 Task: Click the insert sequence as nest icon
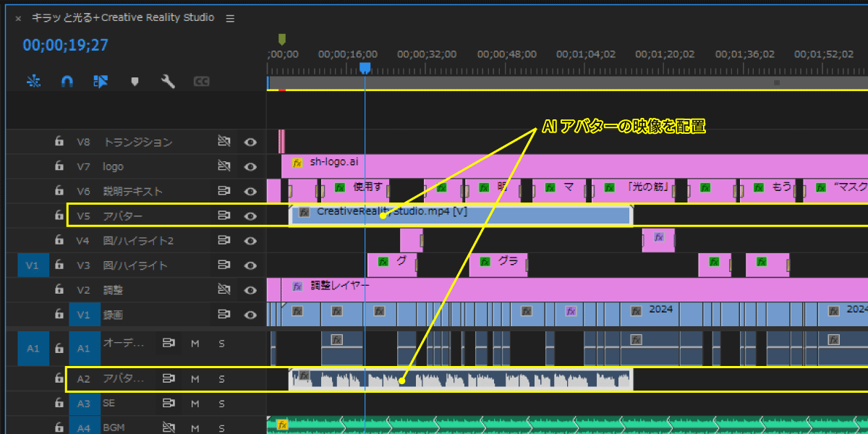coord(33,82)
